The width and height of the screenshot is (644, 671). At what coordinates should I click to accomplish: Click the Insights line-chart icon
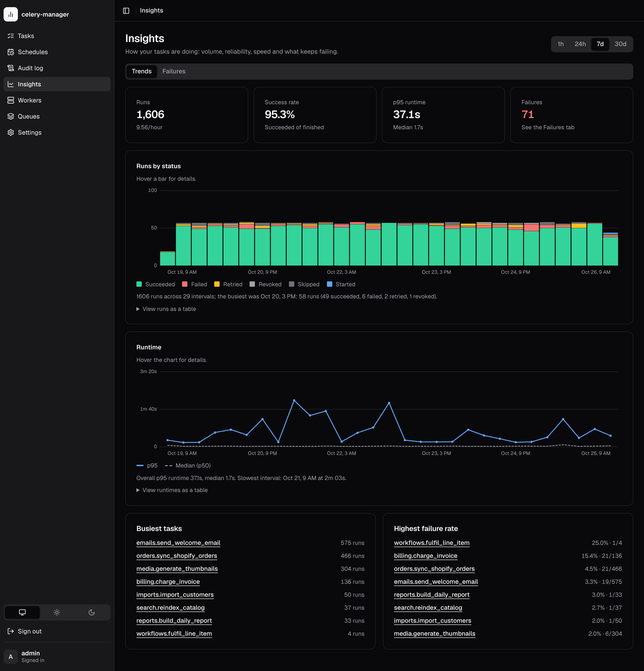click(11, 84)
